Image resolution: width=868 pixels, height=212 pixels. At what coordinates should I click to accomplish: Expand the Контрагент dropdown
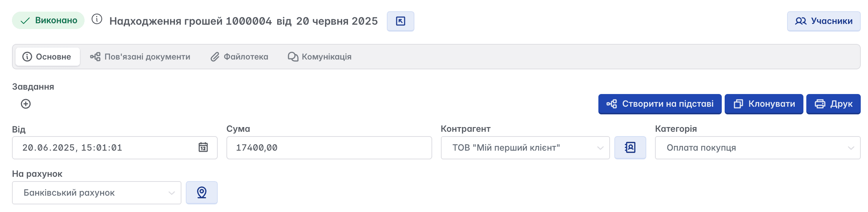point(525,148)
